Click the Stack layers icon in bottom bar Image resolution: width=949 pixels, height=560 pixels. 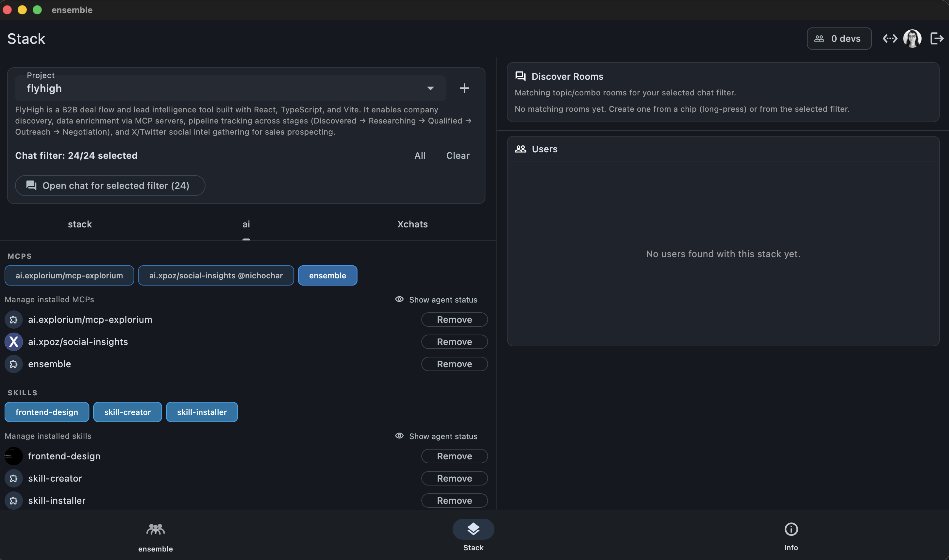coord(473,529)
